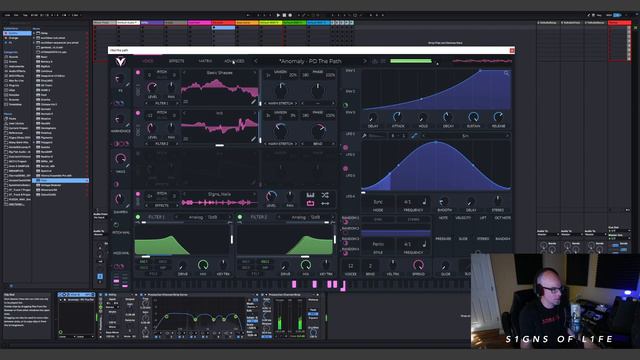This screenshot has height=360, width=640.
Task: Open Filter 2 Analog 12dB type selector
Action: (x=305, y=217)
